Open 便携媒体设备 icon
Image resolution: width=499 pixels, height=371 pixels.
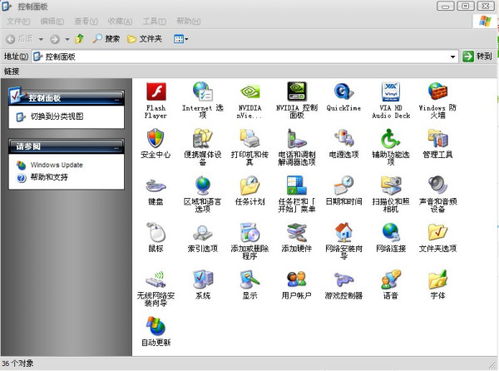tap(203, 139)
